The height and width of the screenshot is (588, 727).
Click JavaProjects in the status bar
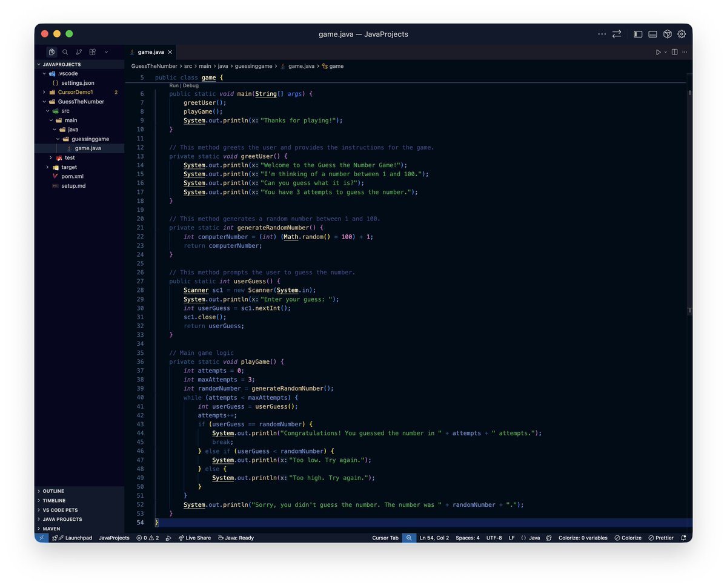tap(114, 538)
